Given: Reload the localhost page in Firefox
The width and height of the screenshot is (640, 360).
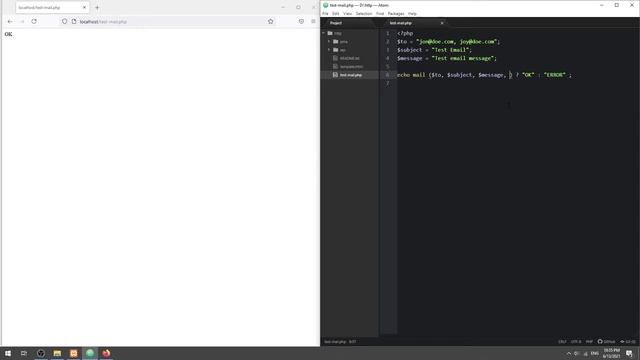Looking at the screenshot, I should [x=34, y=21].
